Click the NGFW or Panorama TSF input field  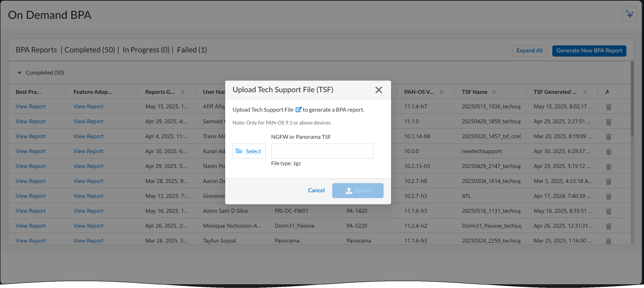pos(322,151)
